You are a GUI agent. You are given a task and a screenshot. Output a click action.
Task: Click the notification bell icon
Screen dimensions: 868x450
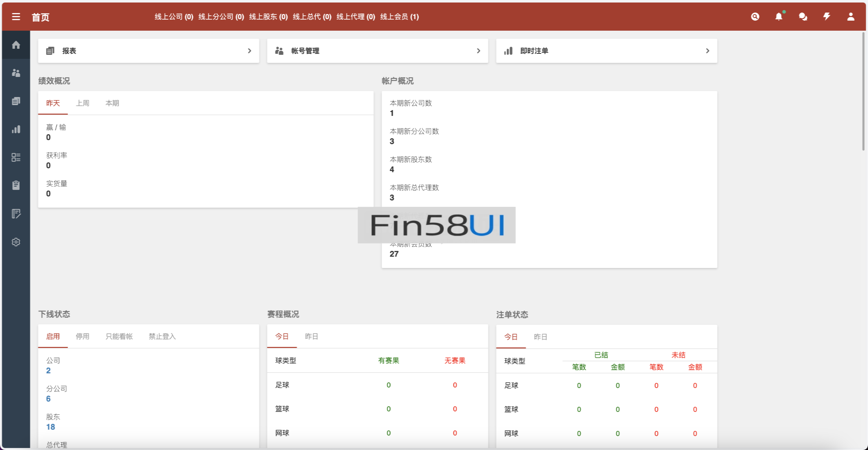(x=779, y=17)
